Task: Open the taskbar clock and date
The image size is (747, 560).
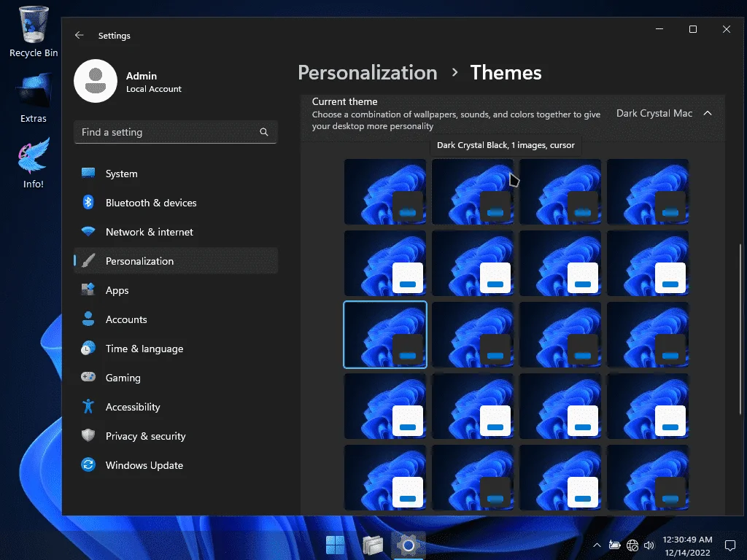Action: 687,545
